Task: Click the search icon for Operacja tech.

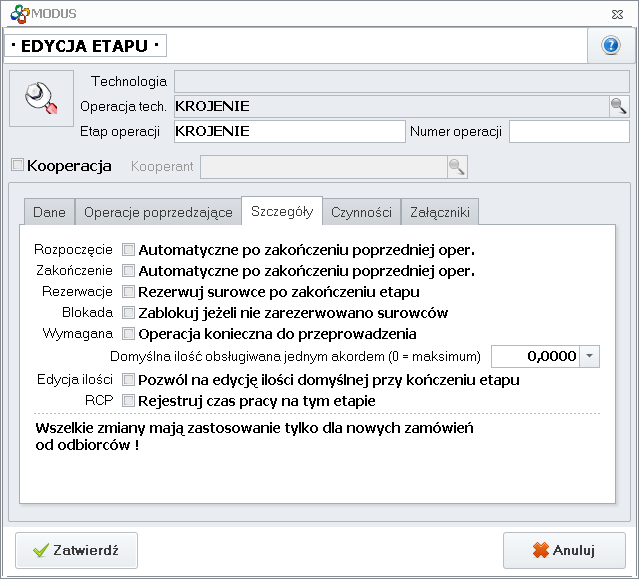Action: pyautogui.click(x=618, y=106)
